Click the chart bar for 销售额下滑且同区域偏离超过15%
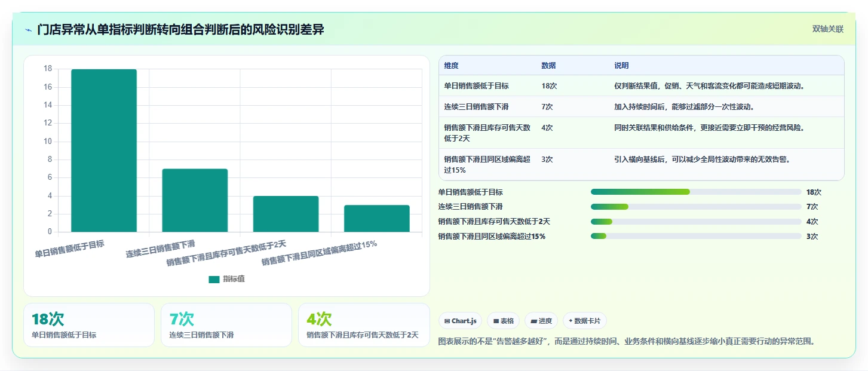The width and height of the screenshot is (868, 371). 377,219
